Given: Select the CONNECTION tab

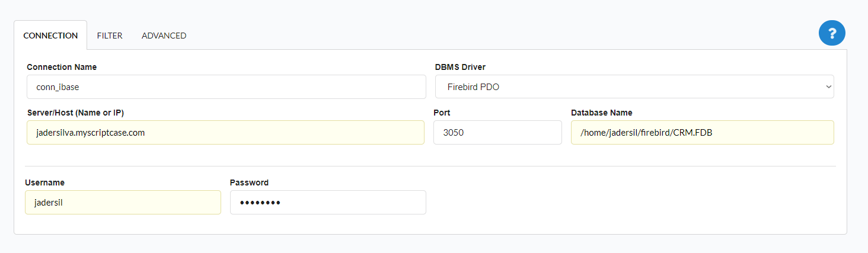Looking at the screenshot, I should point(50,36).
